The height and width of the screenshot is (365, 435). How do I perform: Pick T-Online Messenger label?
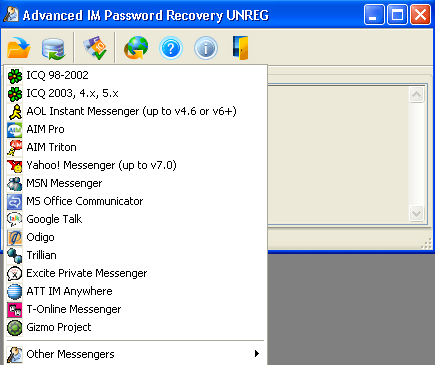(74, 309)
